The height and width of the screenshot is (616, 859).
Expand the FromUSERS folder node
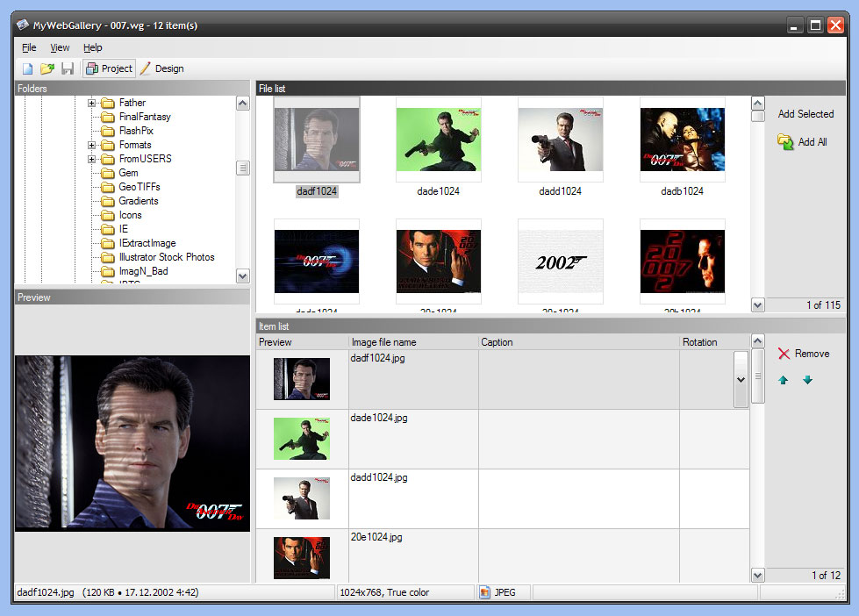pos(91,159)
